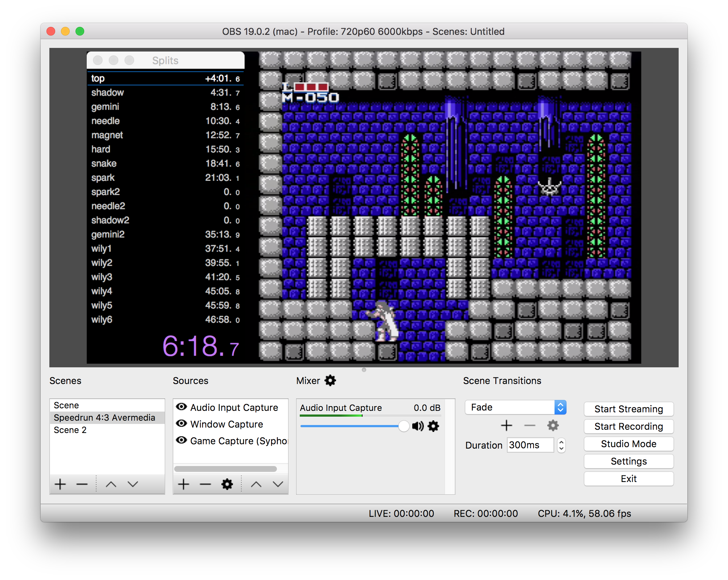Click the 0.0 dB level readout

pos(427,408)
